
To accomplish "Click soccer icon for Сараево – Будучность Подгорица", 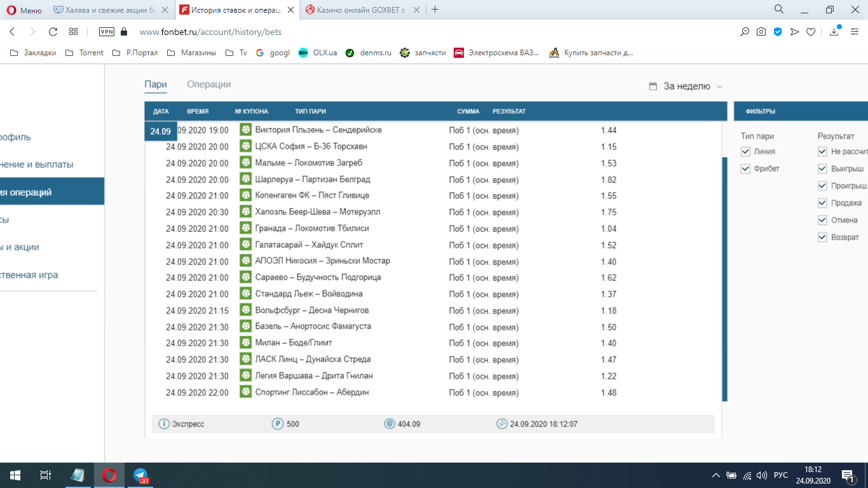I will (246, 277).
